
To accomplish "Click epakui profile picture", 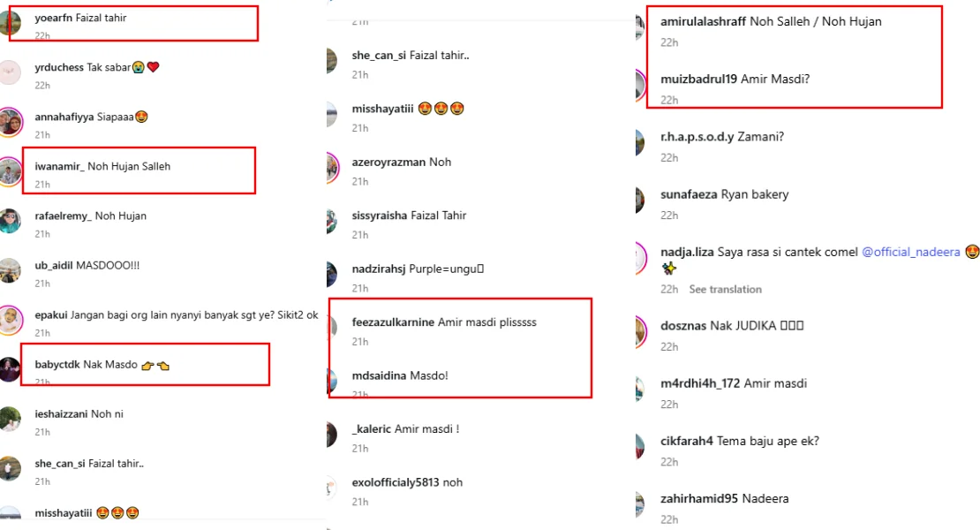I will coord(11,320).
